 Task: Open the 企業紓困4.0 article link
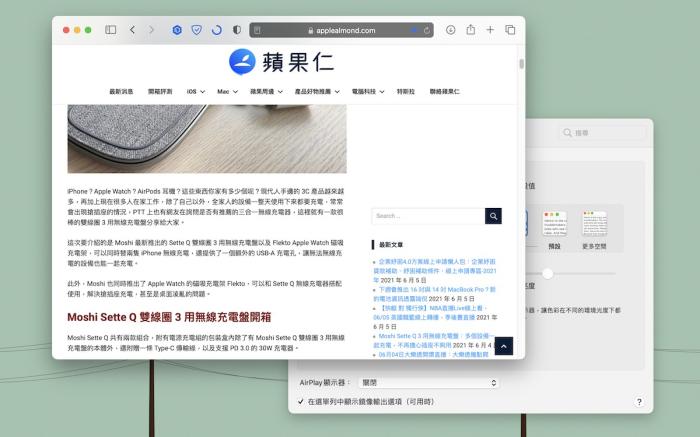[x=435, y=271]
